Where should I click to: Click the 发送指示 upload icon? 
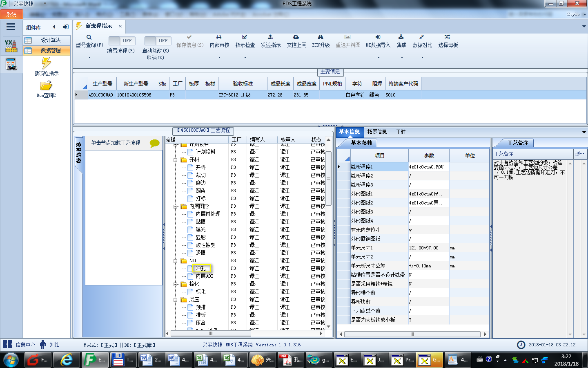tap(270, 37)
